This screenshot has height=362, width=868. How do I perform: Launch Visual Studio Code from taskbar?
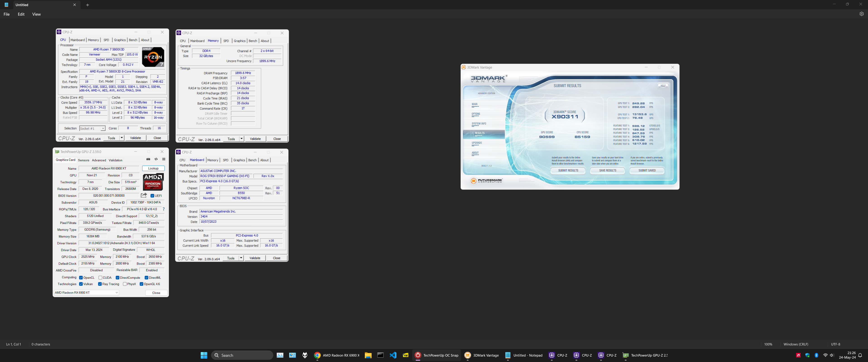click(x=393, y=355)
